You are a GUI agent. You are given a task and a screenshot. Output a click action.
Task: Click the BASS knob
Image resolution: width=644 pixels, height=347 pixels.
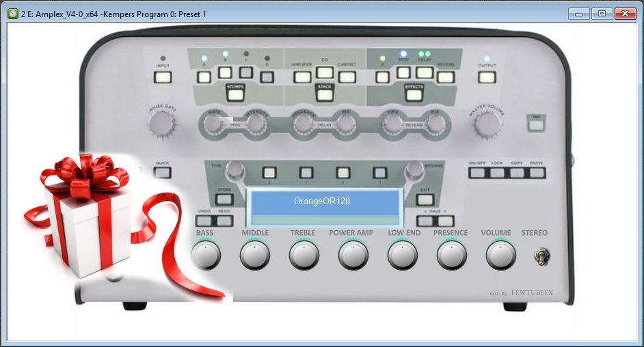tap(205, 255)
